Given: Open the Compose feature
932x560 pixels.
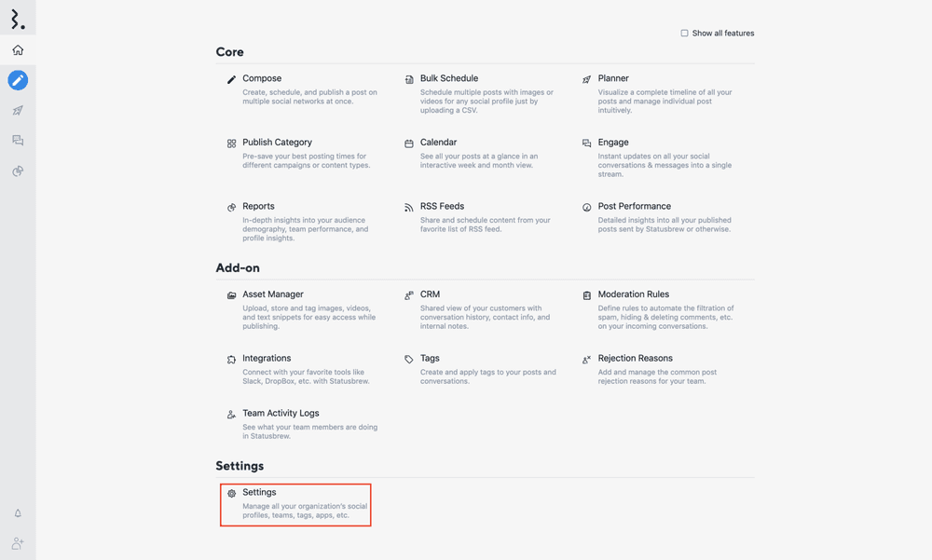Looking at the screenshot, I should [262, 78].
